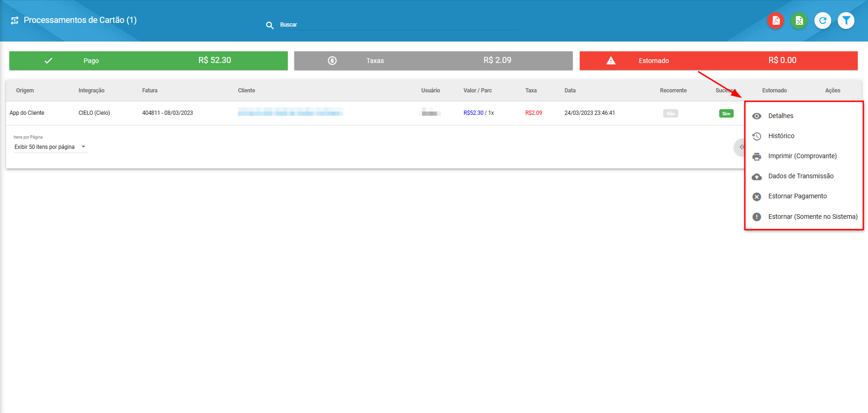868x413 pixels.
Task: Click the eye icon beside Detalhes
Action: pos(757,116)
